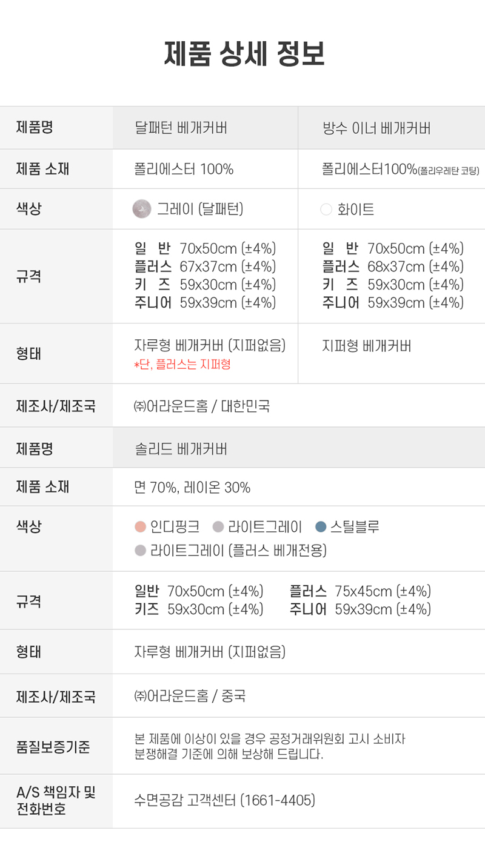Click the ㈜어라운드홈 / 중국 manufacturer text

point(190,696)
